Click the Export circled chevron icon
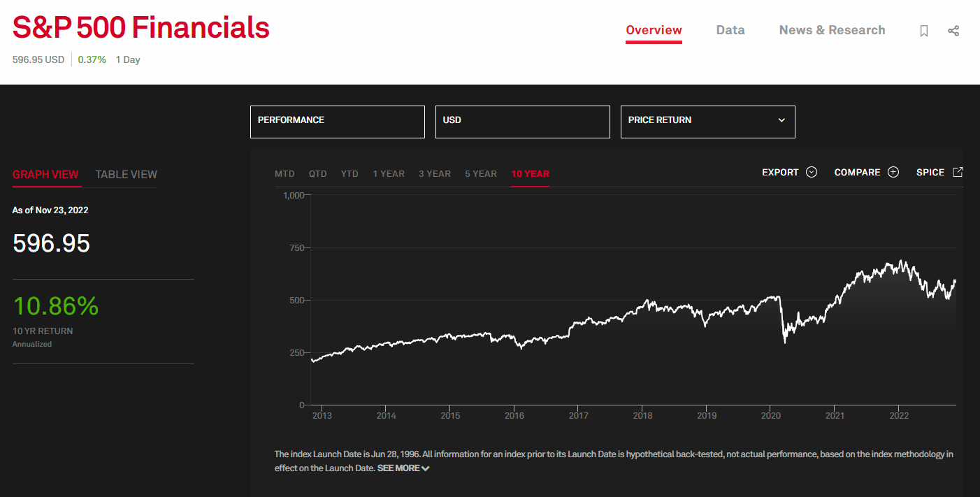The height and width of the screenshot is (497, 980). pos(812,172)
